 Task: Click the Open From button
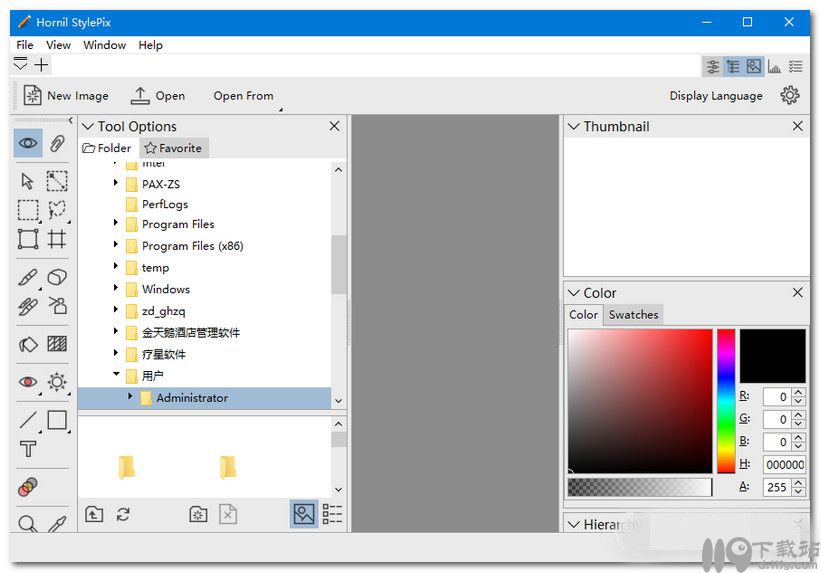[243, 96]
